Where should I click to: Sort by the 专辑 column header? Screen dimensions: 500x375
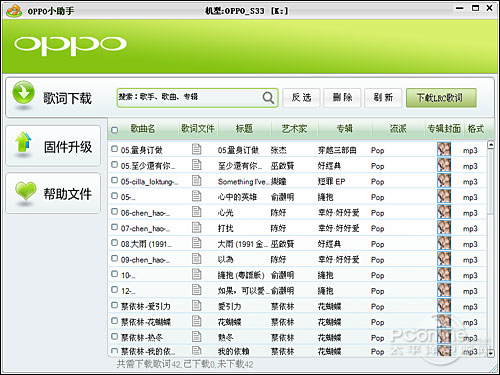[344, 129]
